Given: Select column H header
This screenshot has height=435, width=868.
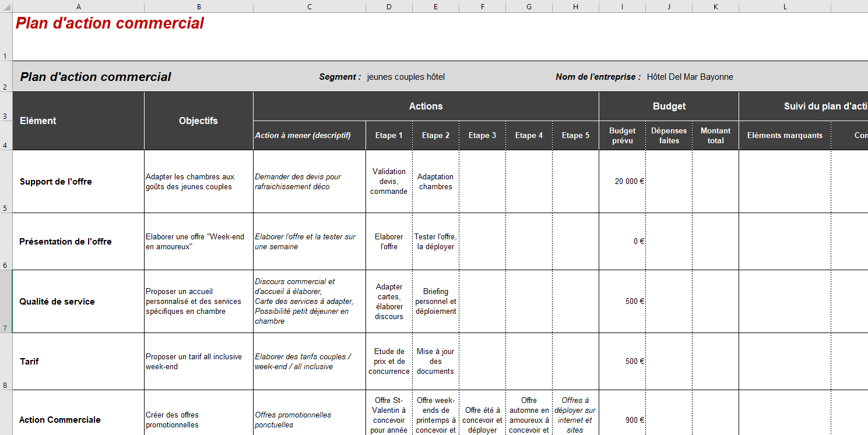Looking at the screenshot, I should coord(575,6).
